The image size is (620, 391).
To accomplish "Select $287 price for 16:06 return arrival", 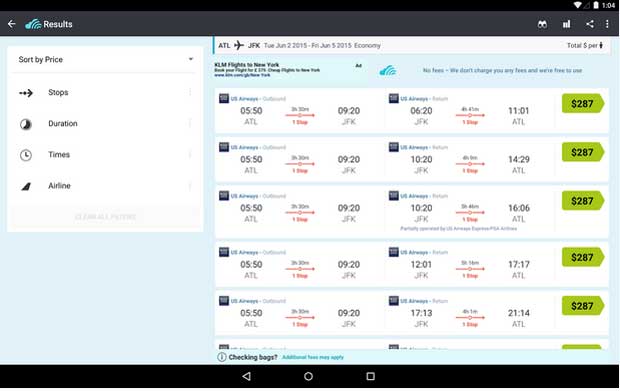I will [583, 201].
